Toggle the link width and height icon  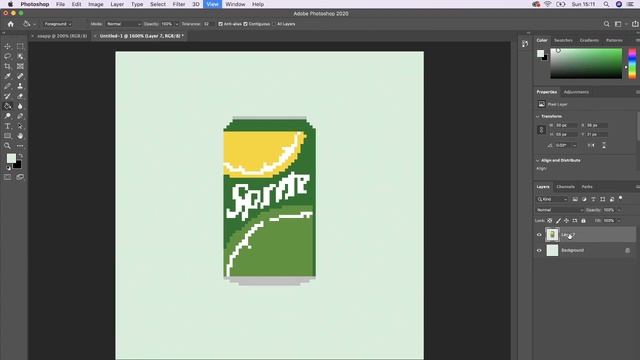[x=541, y=130]
